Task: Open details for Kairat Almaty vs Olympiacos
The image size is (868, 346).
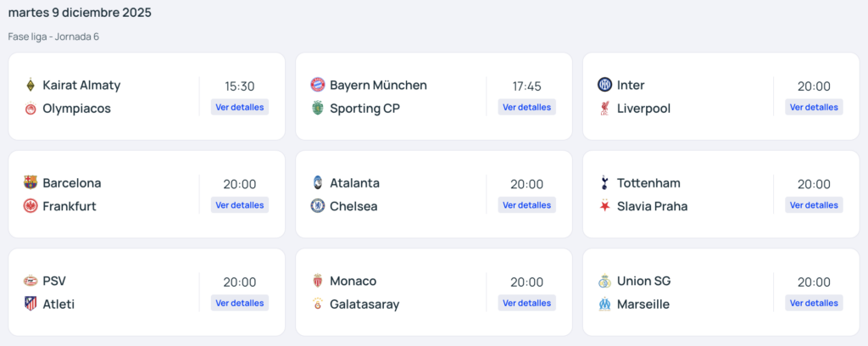Action: [240, 107]
